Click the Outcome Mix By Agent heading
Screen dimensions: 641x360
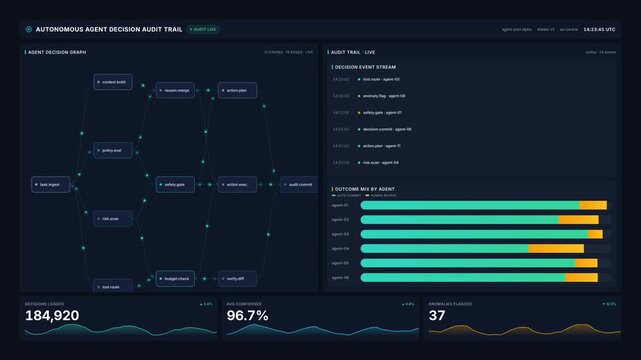365,189
